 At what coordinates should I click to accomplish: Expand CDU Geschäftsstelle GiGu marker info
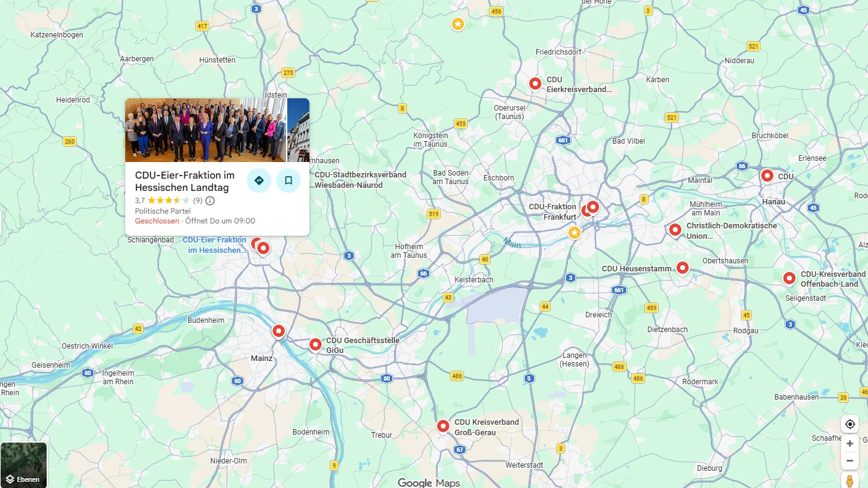[316, 344]
